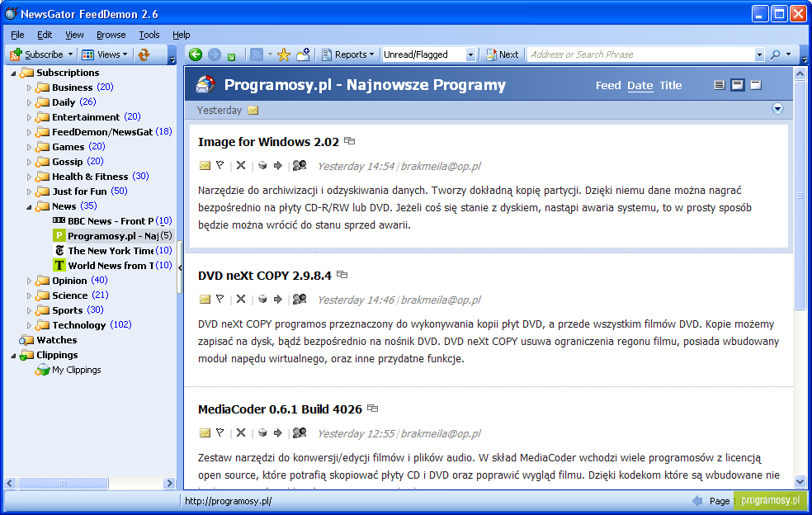Expand the Entertainment folder
The height and width of the screenshot is (515, 812).
29,118
